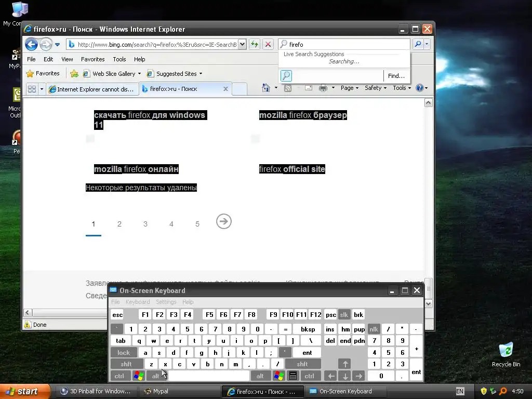
Task: Click the IE Forward navigation button
Action: click(46, 44)
